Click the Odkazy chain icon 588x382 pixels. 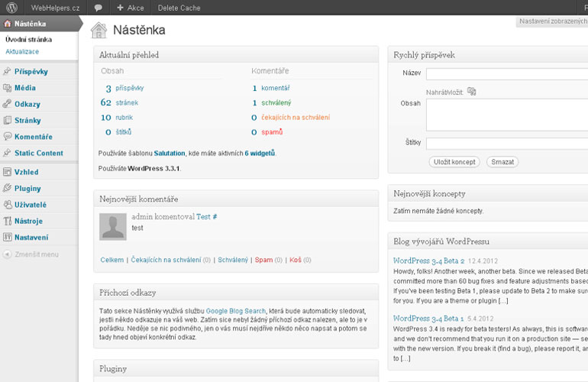pos(8,104)
